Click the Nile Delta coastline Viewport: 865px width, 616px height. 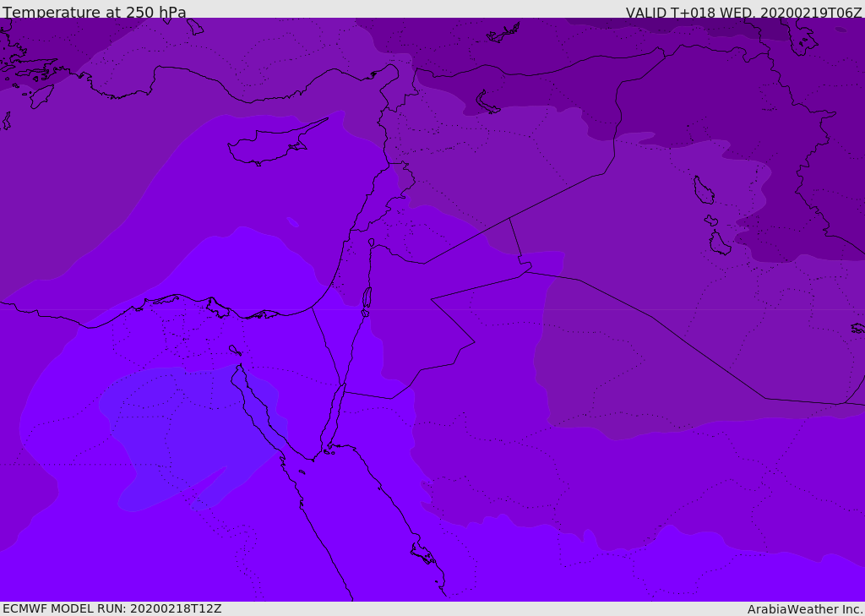[x=218, y=308]
